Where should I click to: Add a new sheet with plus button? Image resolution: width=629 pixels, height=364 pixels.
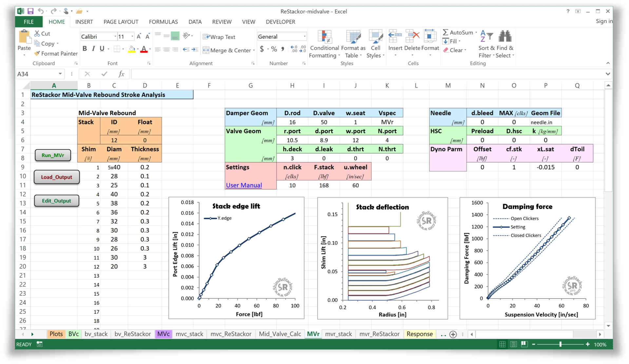tap(453, 334)
